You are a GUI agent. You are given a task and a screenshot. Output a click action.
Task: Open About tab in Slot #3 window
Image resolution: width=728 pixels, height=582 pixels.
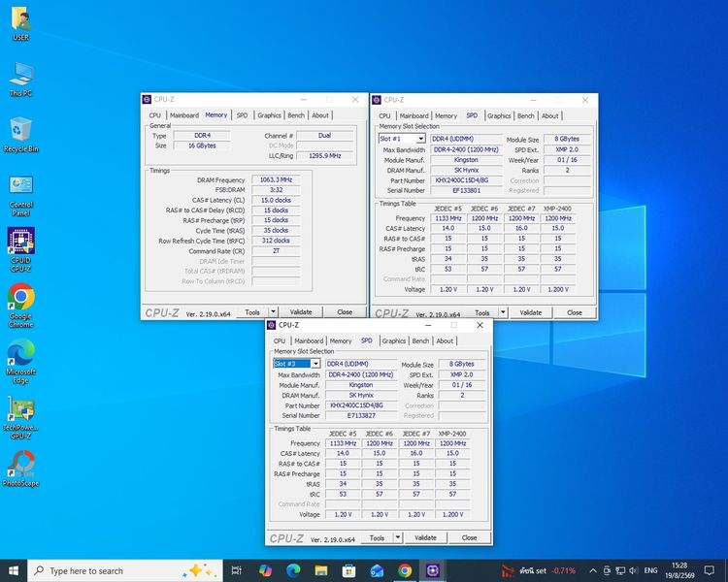tap(445, 340)
